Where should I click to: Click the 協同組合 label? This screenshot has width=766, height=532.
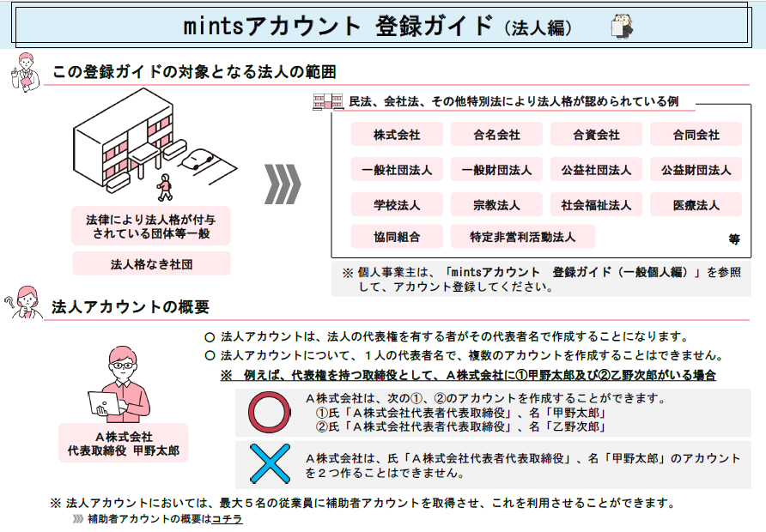pos(397,236)
